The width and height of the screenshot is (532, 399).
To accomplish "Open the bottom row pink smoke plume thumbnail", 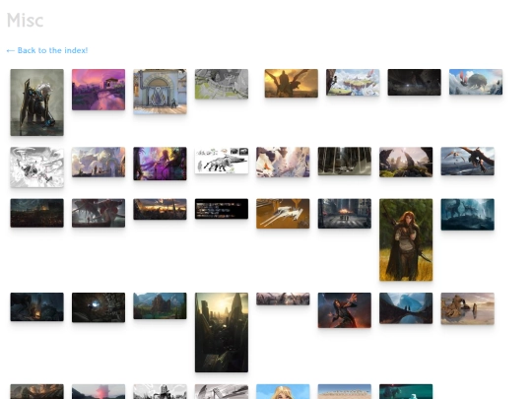I will point(99,391).
